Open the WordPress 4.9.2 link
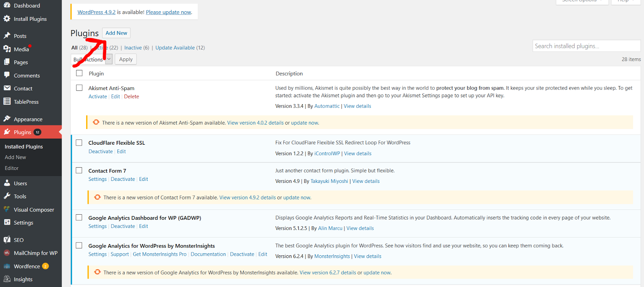Viewport: 644px width, 287px height. point(97,12)
